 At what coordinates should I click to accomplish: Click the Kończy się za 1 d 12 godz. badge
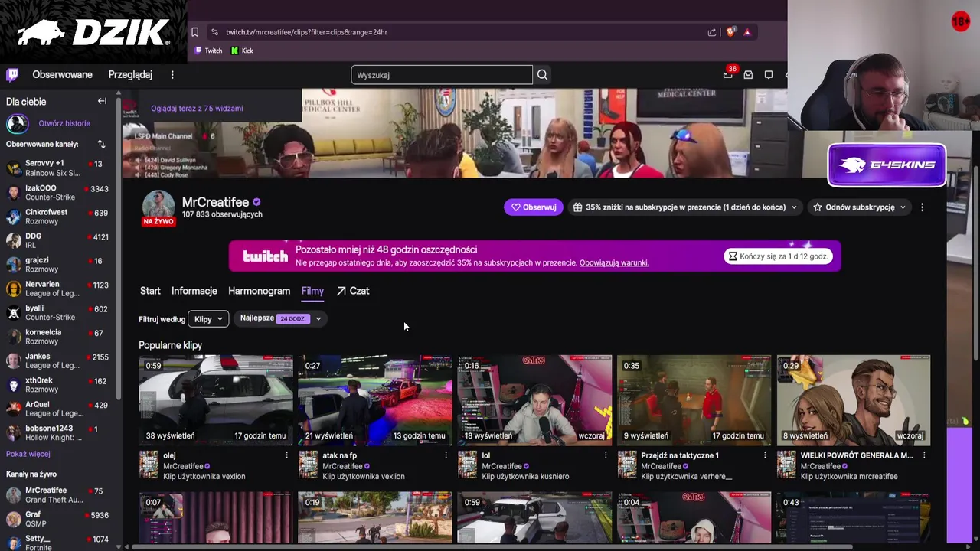(x=778, y=256)
